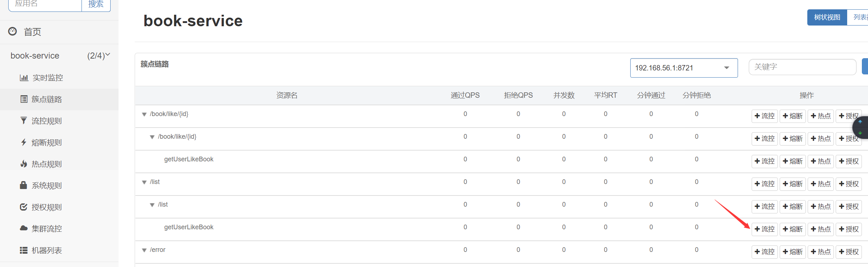Collapse the /error tree node

pyautogui.click(x=144, y=250)
